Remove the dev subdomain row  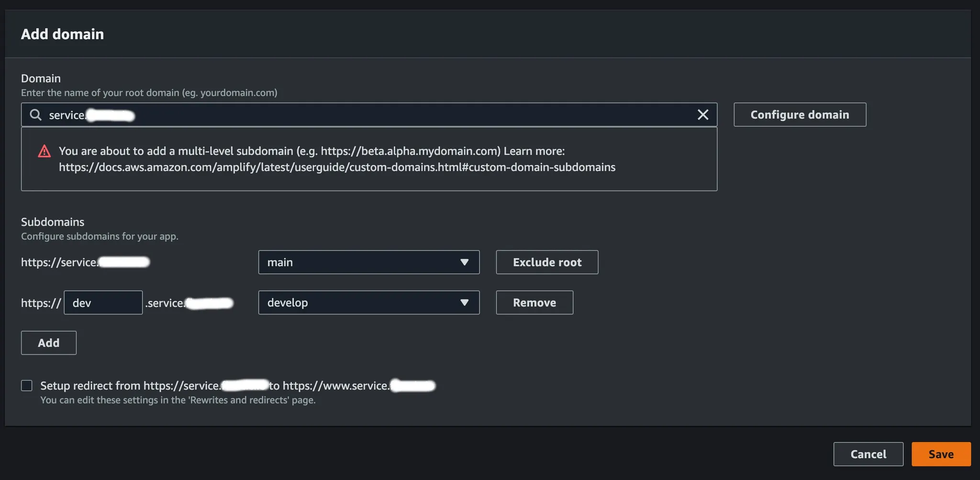(x=534, y=303)
